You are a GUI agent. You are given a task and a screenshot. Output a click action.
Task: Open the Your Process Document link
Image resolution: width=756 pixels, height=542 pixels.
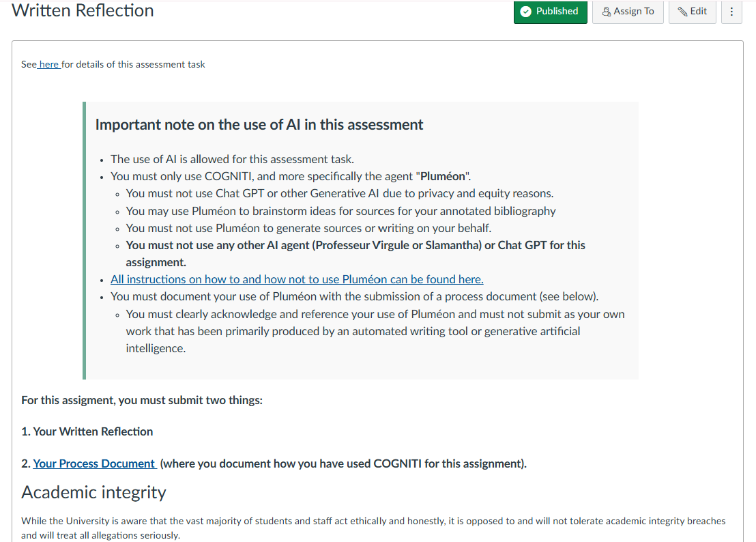94,463
